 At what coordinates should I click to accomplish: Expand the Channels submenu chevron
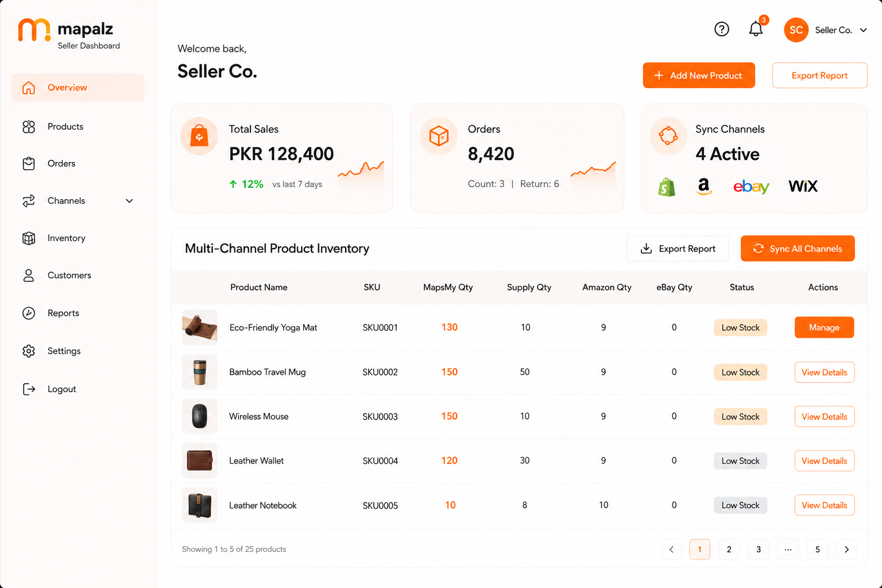[129, 201]
